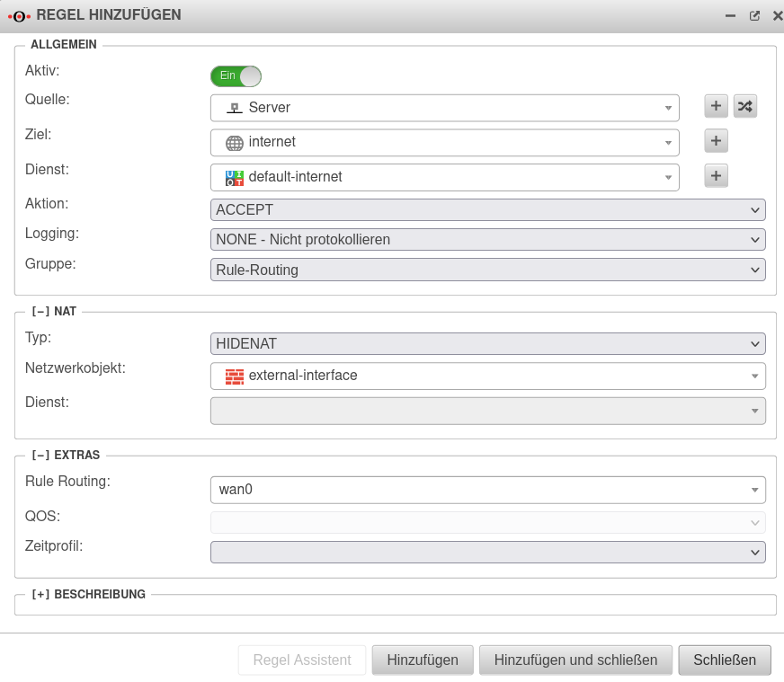Switch the Aktiv toggle off

(x=235, y=76)
